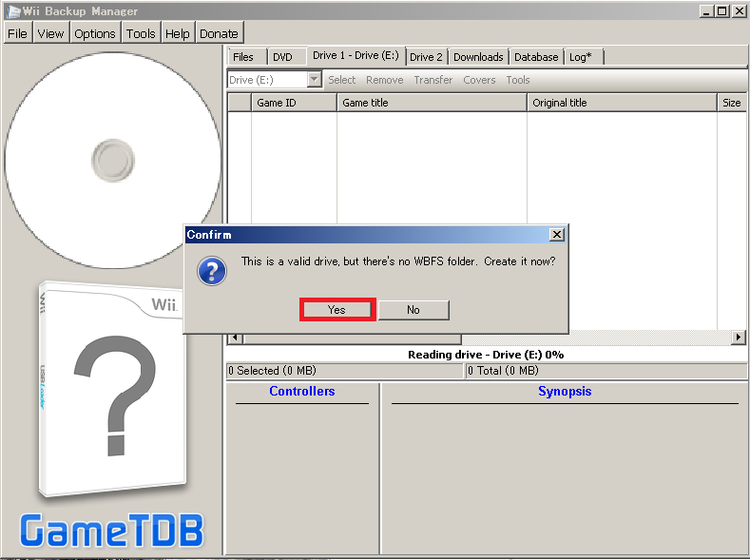
Task: Open the Remove toolbar menu
Action: pyautogui.click(x=385, y=80)
